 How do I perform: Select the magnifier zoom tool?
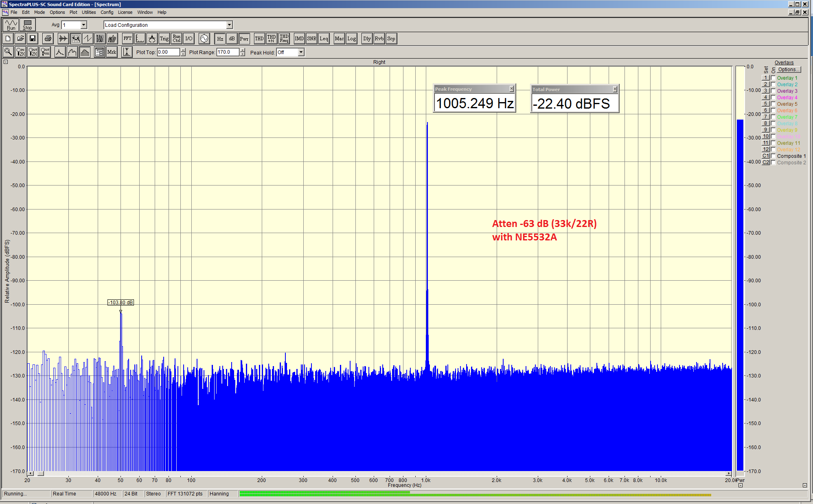(8, 52)
